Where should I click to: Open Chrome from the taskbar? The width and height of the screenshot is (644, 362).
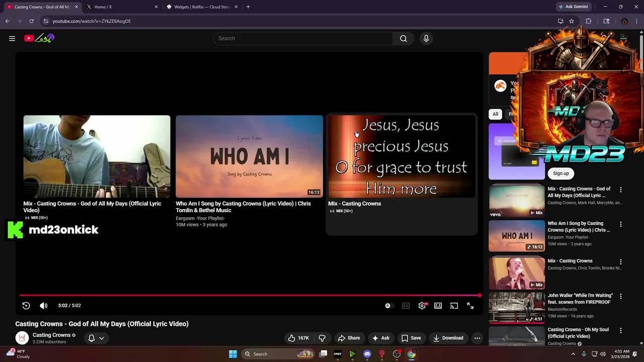[412, 354]
